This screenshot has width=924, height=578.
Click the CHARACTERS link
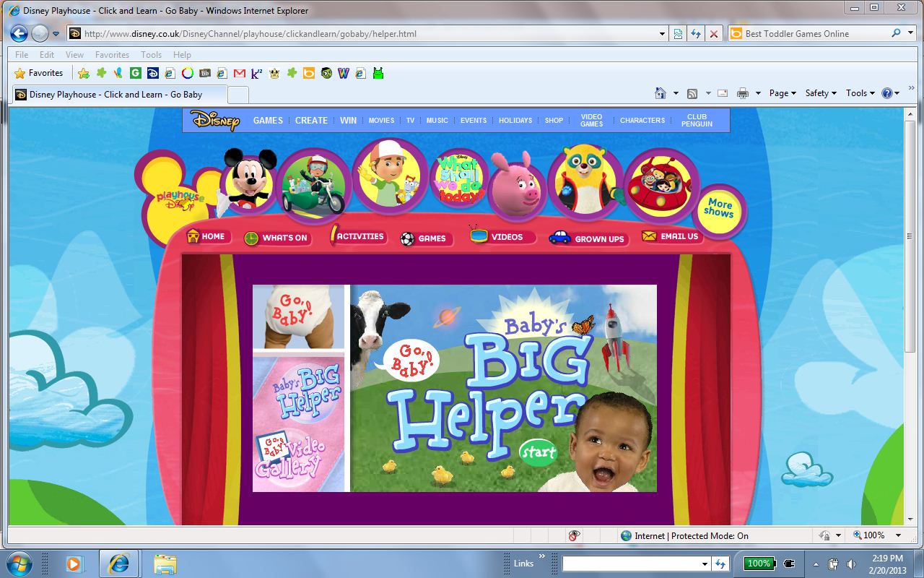pos(642,121)
